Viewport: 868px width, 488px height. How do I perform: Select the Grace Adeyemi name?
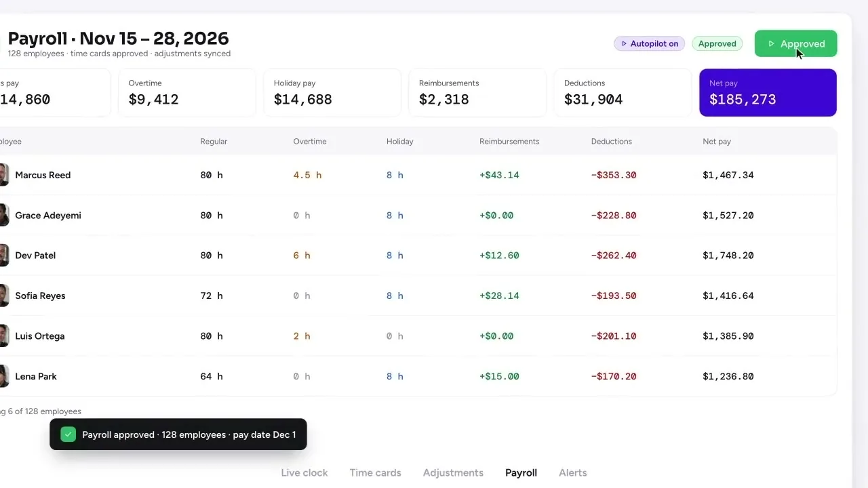point(48,216)
